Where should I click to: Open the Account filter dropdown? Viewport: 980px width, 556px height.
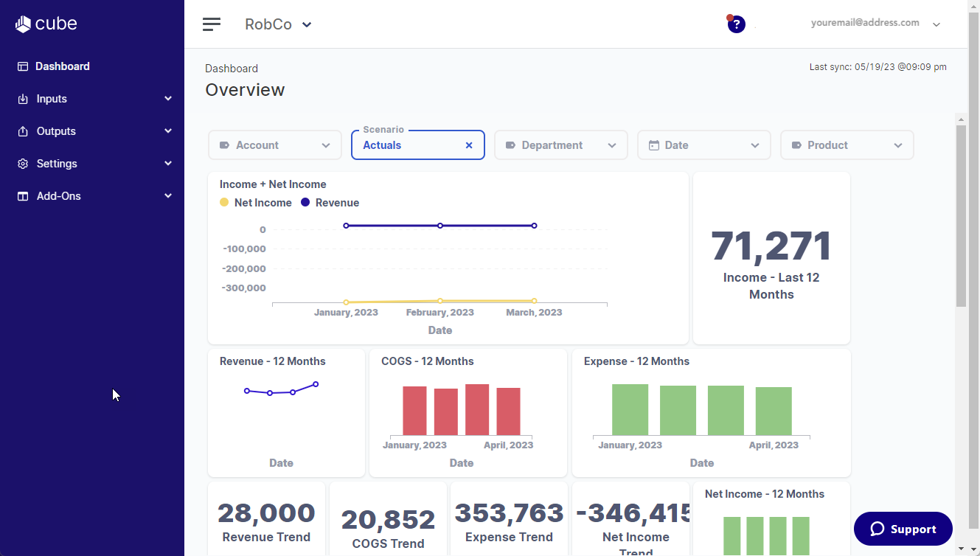pos(275,145)
